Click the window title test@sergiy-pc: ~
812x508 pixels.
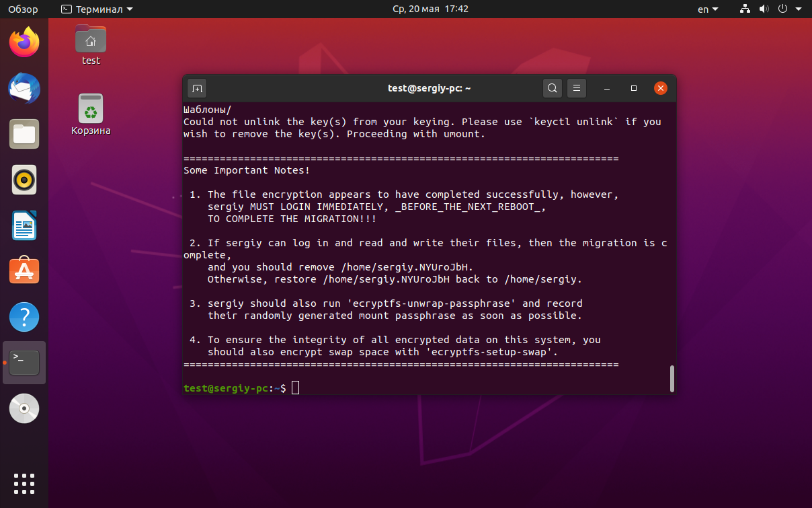click(x=430, y=88)
